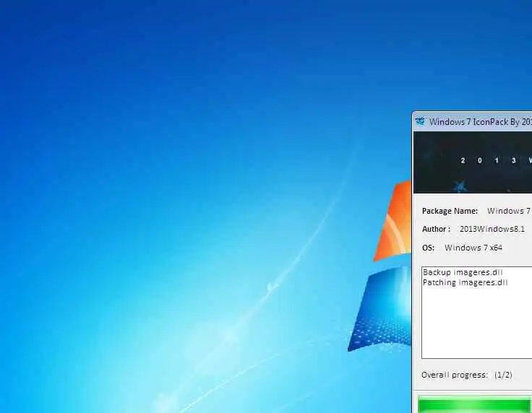Select the 'Patching imageres.dll' log line
The width and height of the screenshot is (532, 413).
(x=465, y=282)
